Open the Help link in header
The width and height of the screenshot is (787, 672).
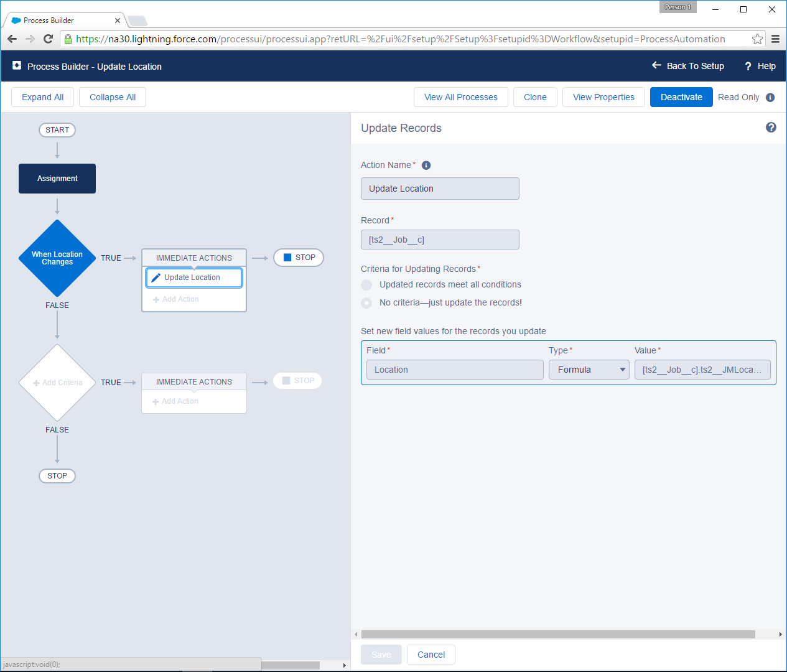760,66
